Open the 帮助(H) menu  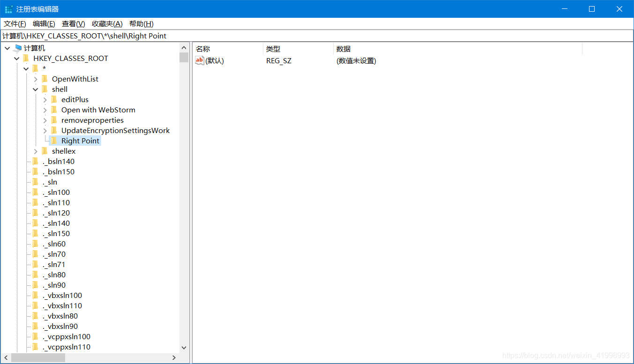tap(141, 24)
